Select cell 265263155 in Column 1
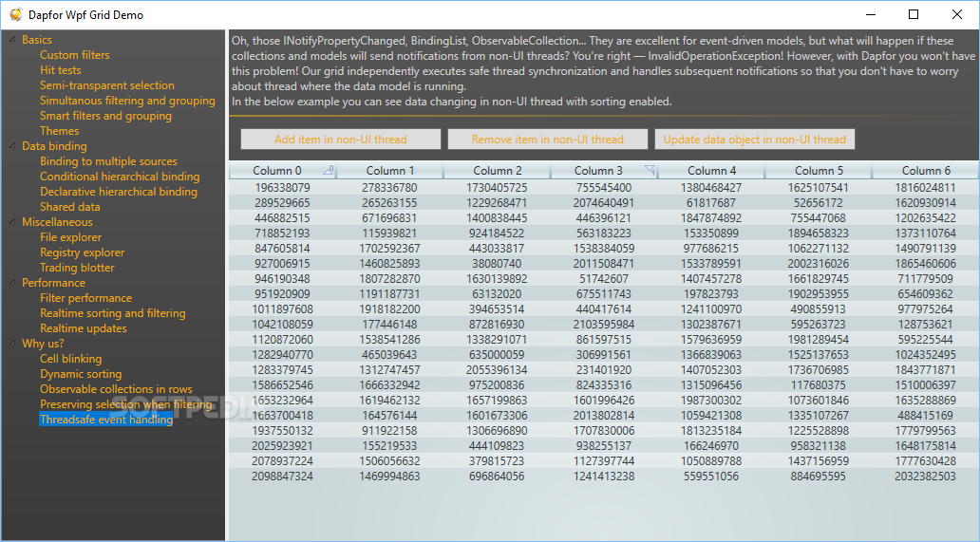 389,203
